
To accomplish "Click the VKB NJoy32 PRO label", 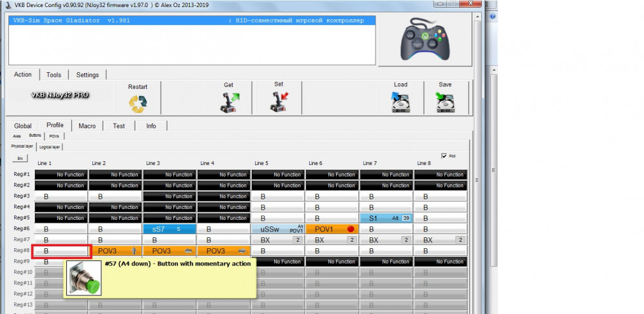I will pos(59,95).
